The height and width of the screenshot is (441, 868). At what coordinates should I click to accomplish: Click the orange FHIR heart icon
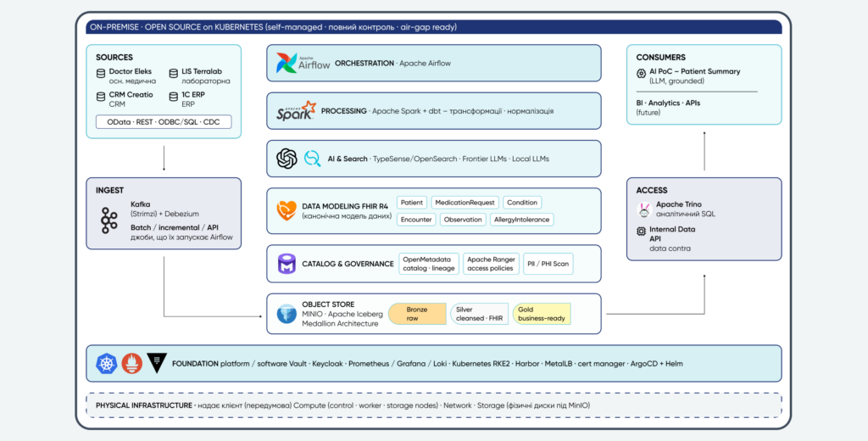point(287,210)
